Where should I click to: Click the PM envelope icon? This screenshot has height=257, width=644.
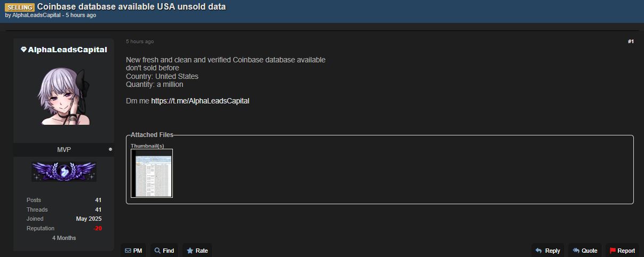tap(128, 251)
